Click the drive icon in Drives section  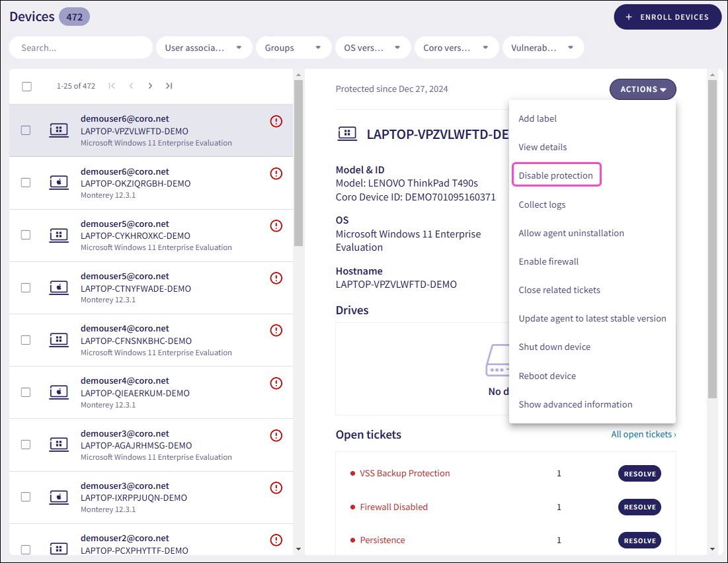pos(497,360)
